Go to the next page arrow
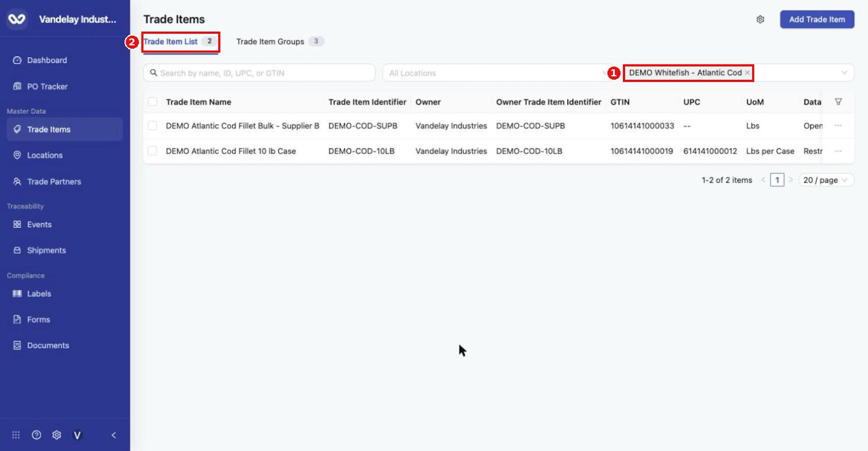 [790, 180]
